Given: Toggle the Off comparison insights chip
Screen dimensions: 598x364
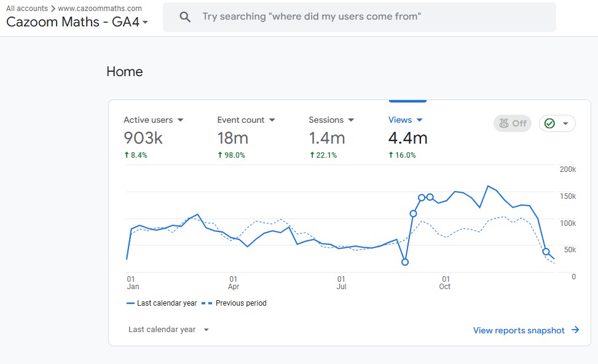Looking at the screenshot, I should 513,123.
